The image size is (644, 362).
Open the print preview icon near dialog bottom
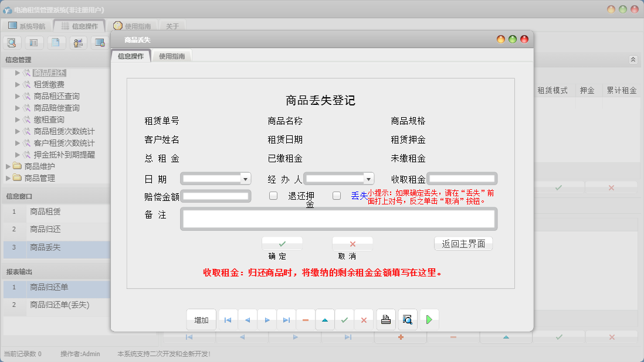(x=408, y=319)
